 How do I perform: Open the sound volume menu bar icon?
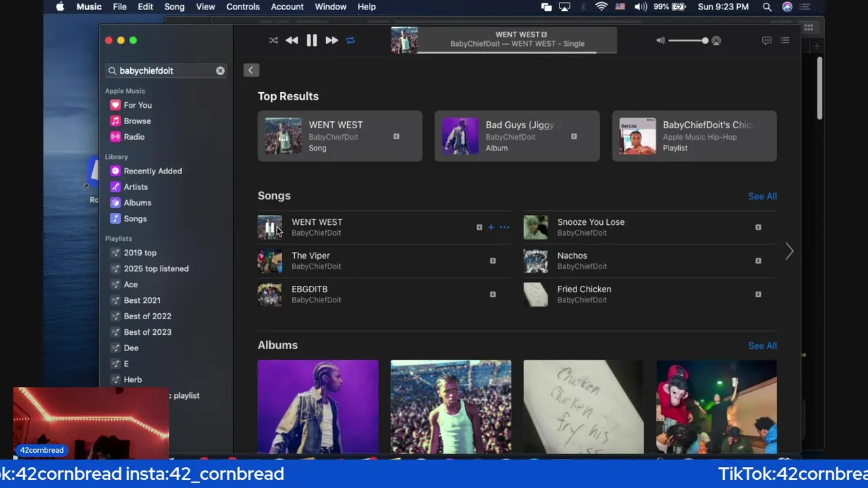640,7
